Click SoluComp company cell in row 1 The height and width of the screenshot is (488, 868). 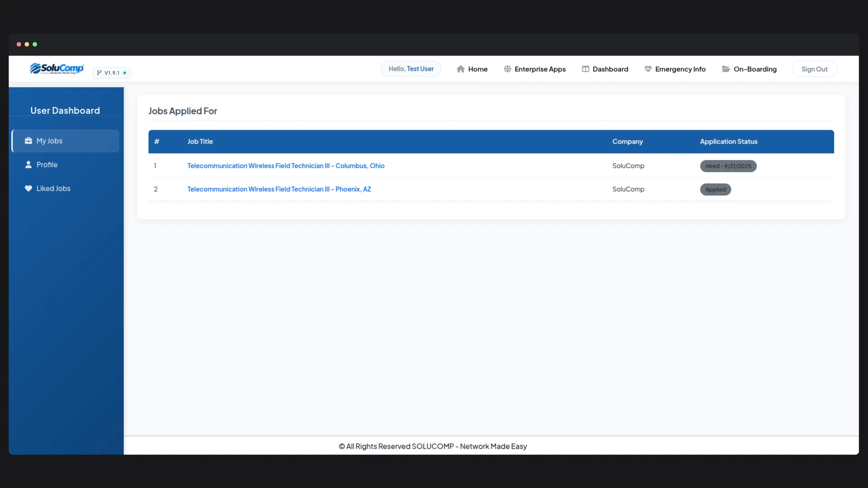click(628, 166)
